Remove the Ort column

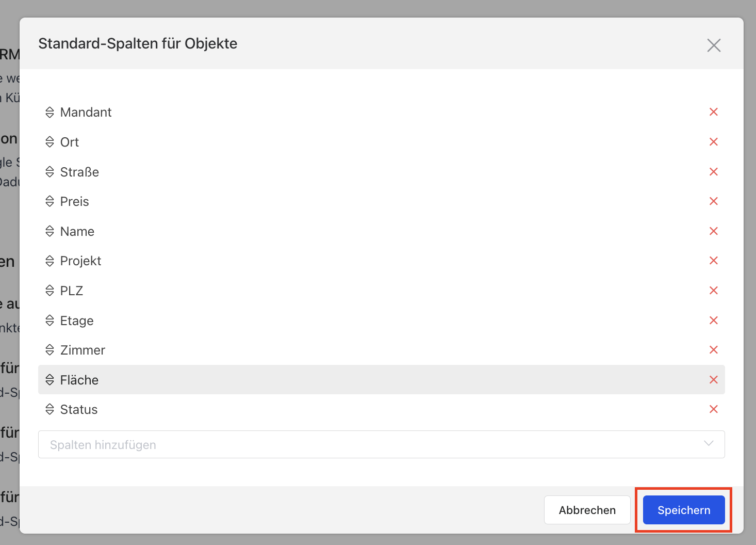(x=714, y=142)
